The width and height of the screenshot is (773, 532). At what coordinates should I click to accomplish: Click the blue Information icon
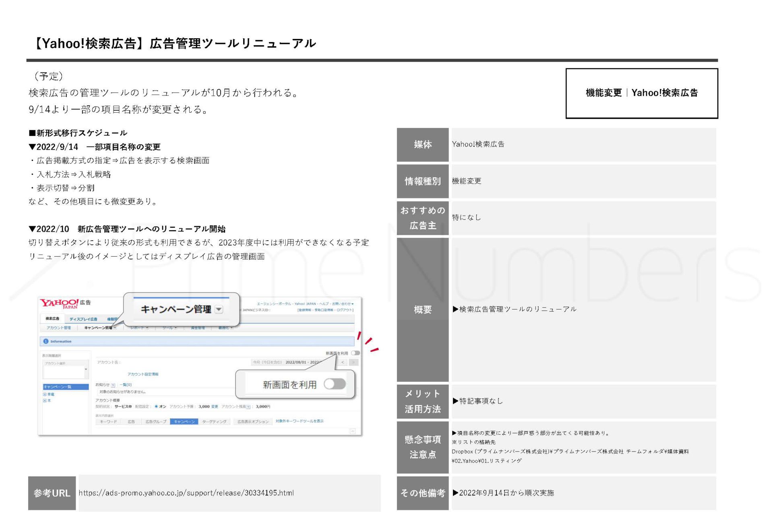click(45, 341)
